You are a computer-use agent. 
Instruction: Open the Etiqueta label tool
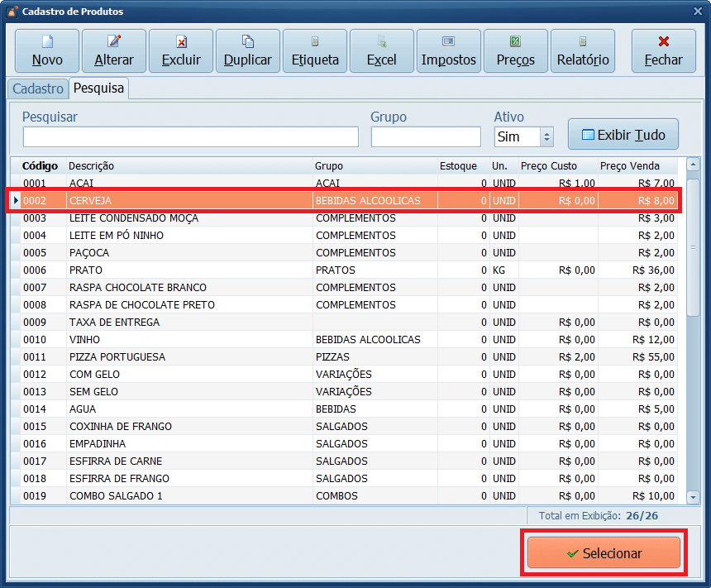pos(315,51)
